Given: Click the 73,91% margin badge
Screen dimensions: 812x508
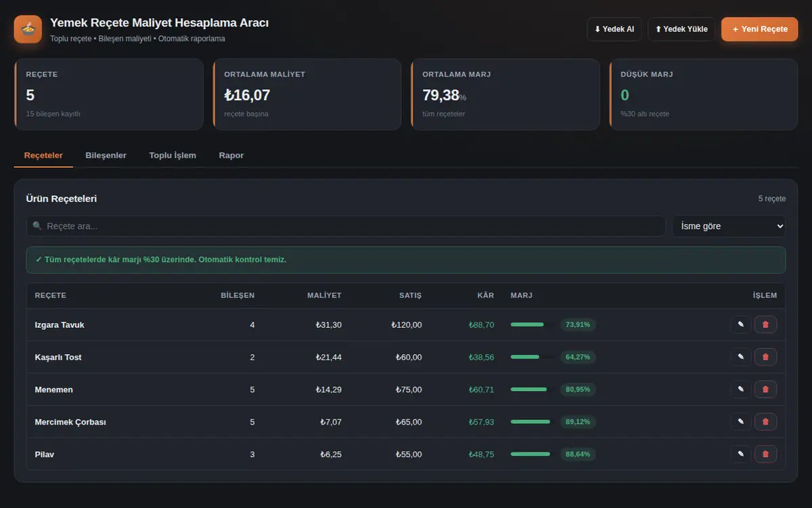Looking at the screenshot, I should point(578,324).
